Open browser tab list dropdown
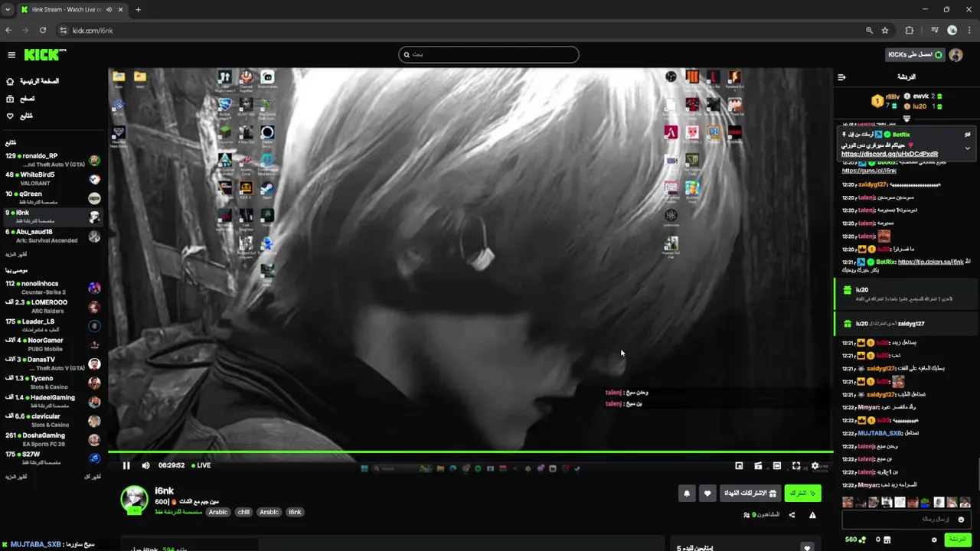The image size is (980, 551). pos(8,10)
